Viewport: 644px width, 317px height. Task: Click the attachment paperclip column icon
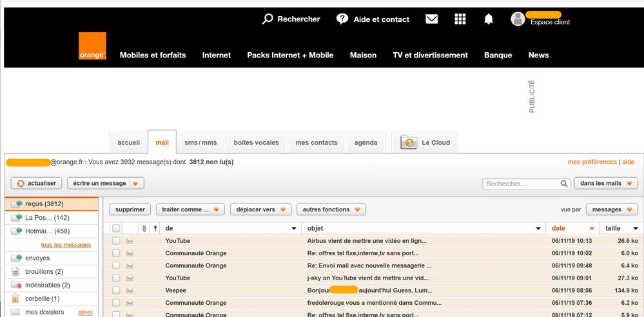pos(144,228)
